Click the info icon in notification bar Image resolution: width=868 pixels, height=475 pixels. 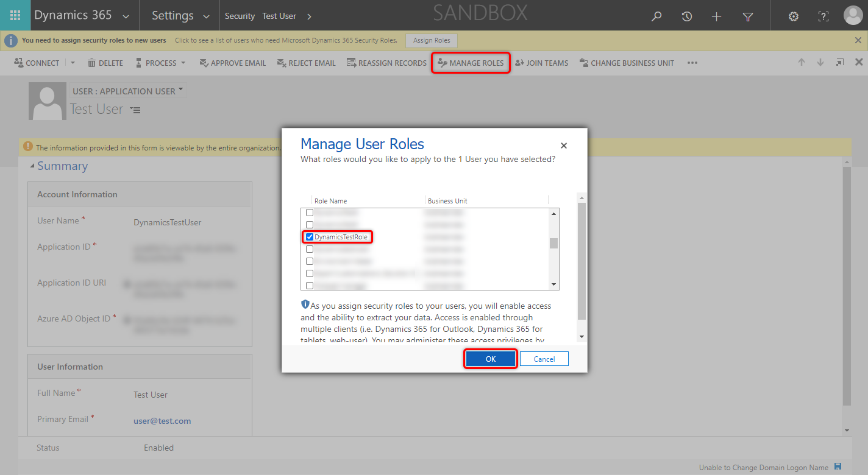[11, 40]
